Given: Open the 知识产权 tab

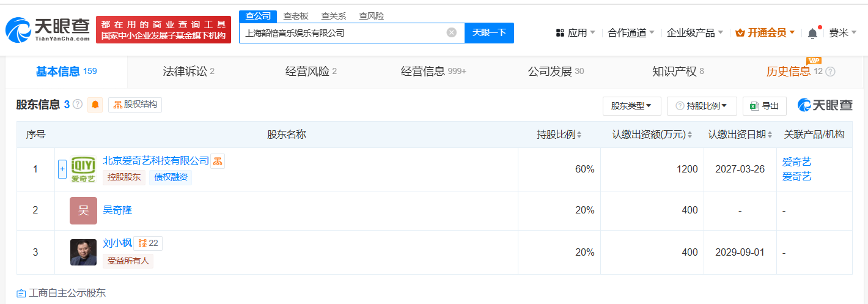Looking at the screenshot, I should (678, 72).
